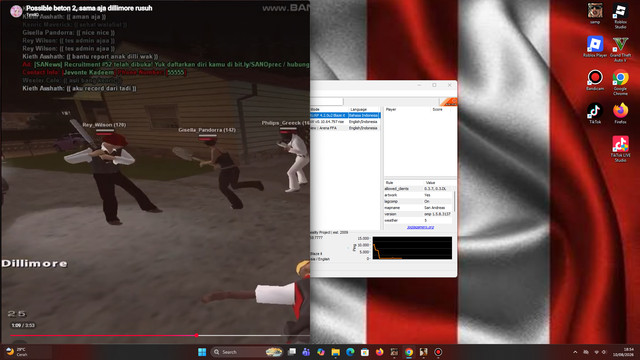This screenshot has width=640, height=360.
Task: Open the network icon in system tray
Action: pos(596,352)
